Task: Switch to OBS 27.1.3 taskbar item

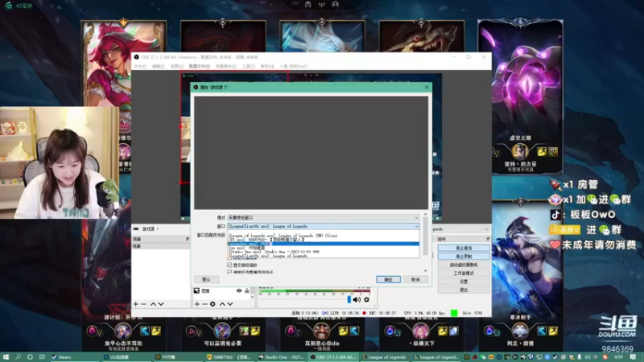Action: 334,357
